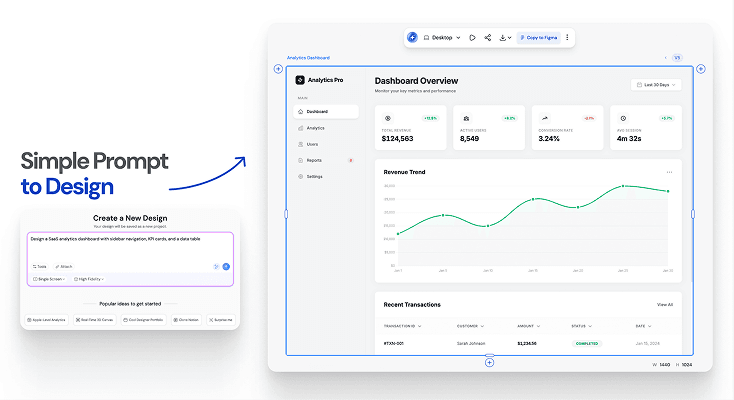
Task: Add a frame using the bottom plus icon
Action: pos(489,363)
